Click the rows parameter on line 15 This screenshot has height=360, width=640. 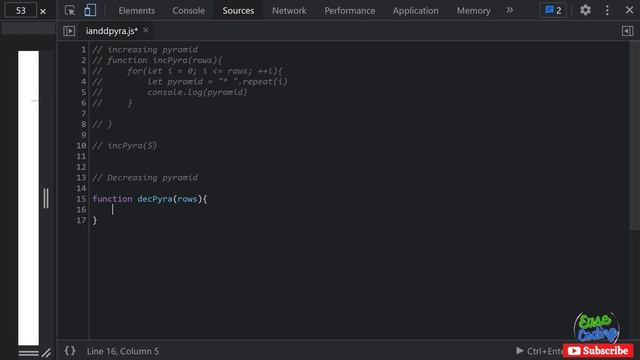pyautogui.click(x=187, y=199)
